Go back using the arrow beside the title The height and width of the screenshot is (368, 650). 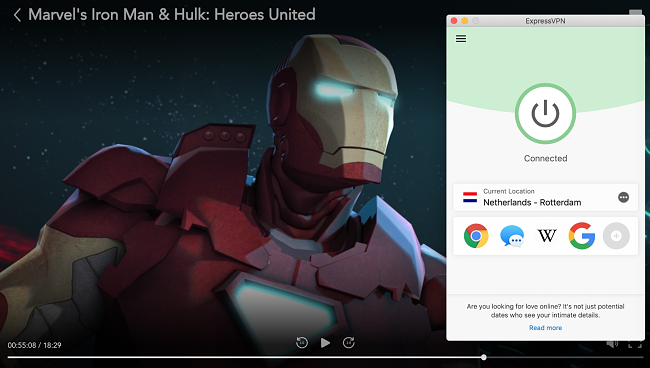click(17, 15)
